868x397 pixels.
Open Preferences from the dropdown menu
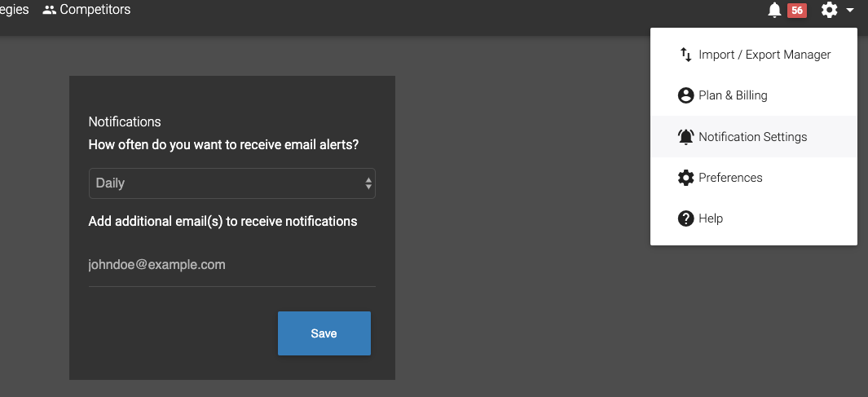[x=753, y=177]
